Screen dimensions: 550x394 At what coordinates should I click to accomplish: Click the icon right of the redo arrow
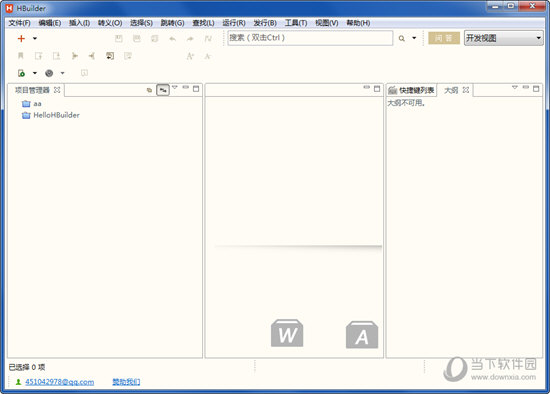tap(208, 39)
